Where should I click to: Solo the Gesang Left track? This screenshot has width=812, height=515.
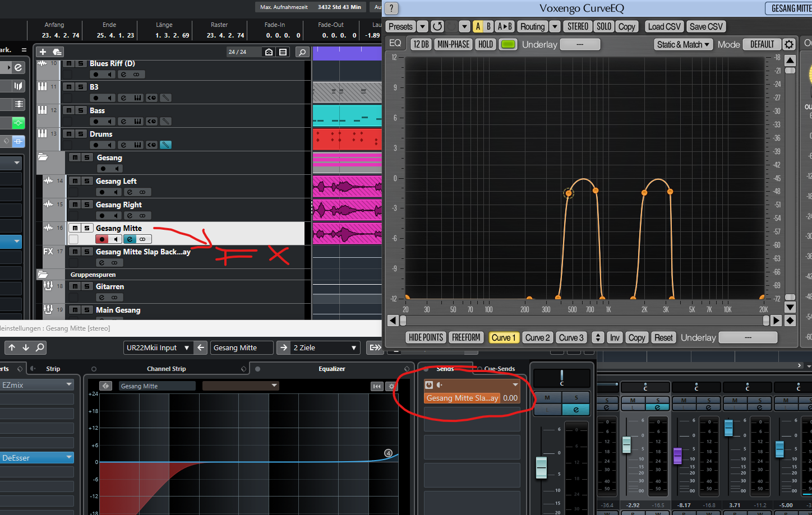click(x=87, y=181)
